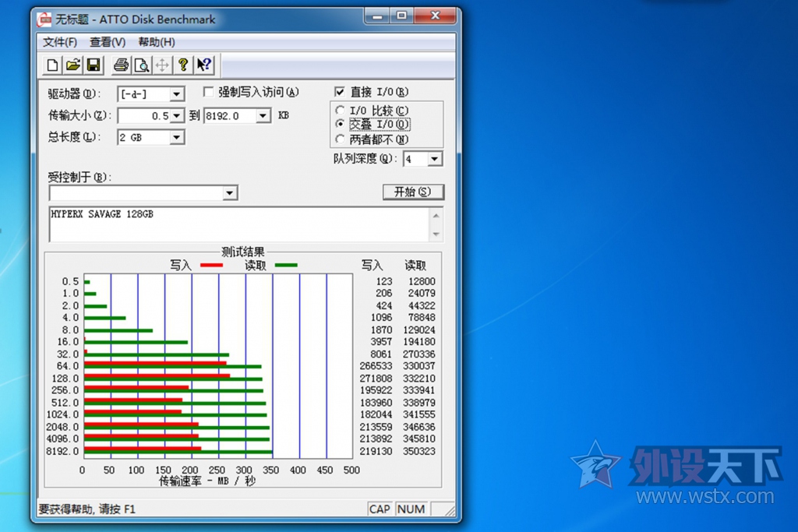Click the Save floppy disk icon
798x532 pixels.
pyautogui.click(x=94, y=65)
